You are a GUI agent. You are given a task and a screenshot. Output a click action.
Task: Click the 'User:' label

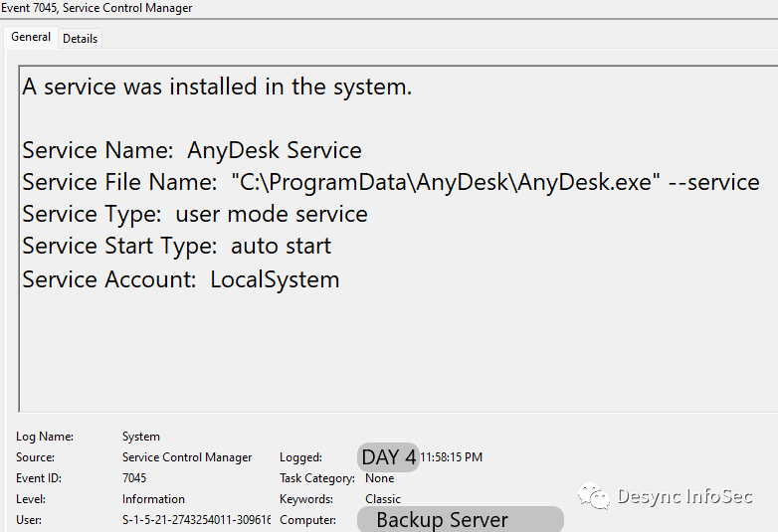pyautogui.click(x=29, y=520)
